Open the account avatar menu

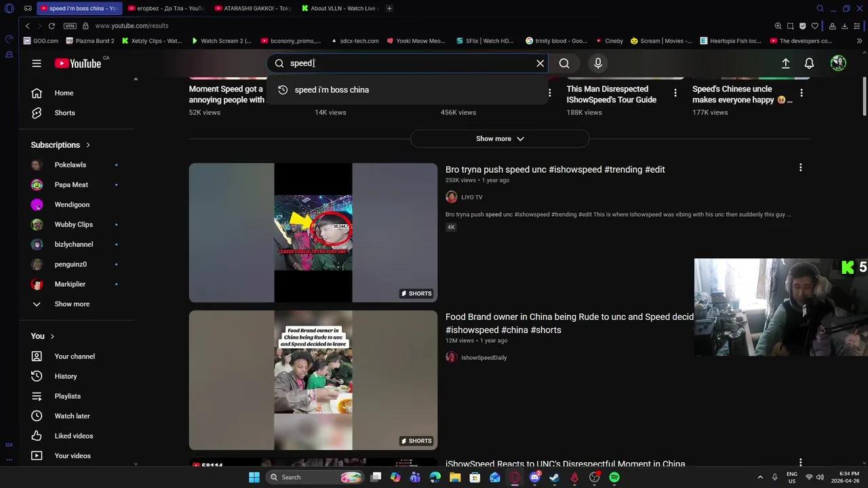(838, 63)
